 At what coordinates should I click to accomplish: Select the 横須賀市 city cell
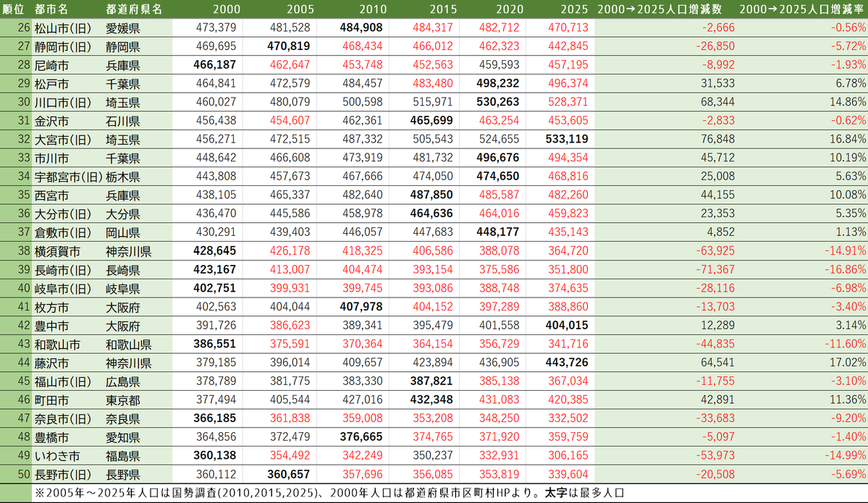coord(57,251)
